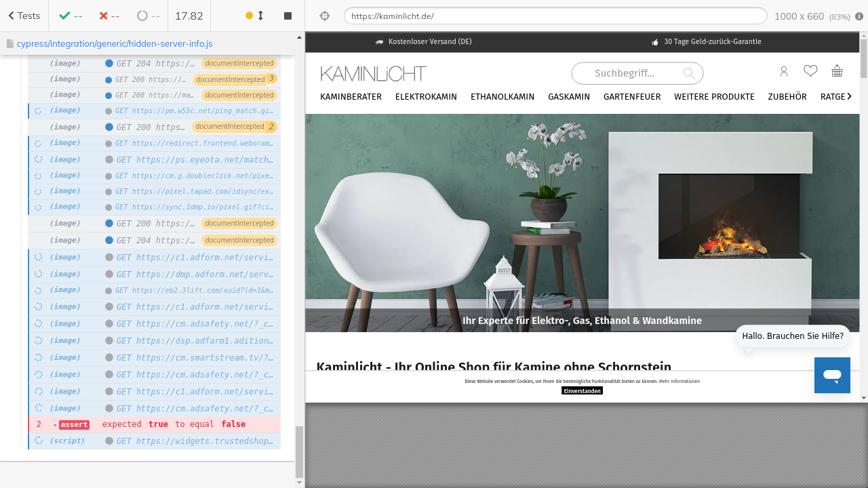The height and width of the screenshot is (488, 868).
Task: Toggle auto-scrolling arrow icon in Cypress header
Action: pyautogui.click(x=260, y=16)
